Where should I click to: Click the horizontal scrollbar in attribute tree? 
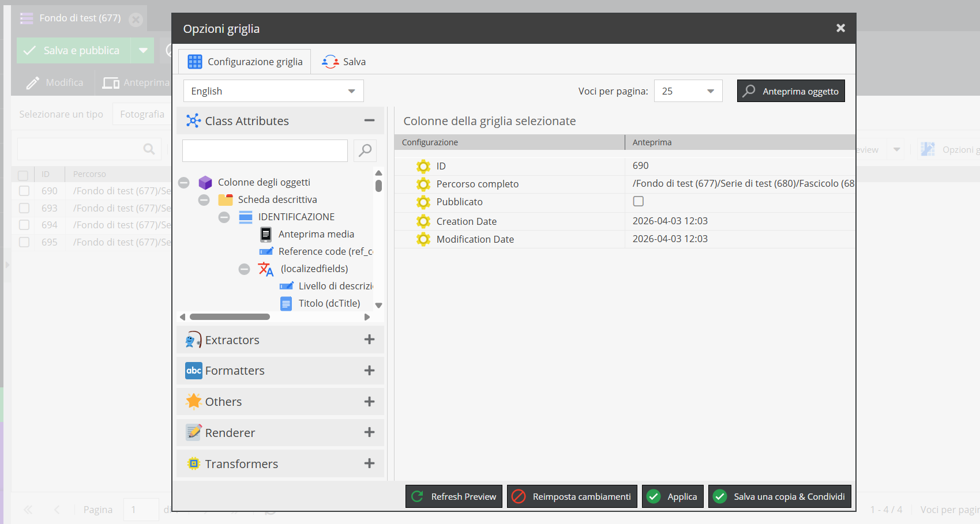pyautogui.click(x=230, y=317)
